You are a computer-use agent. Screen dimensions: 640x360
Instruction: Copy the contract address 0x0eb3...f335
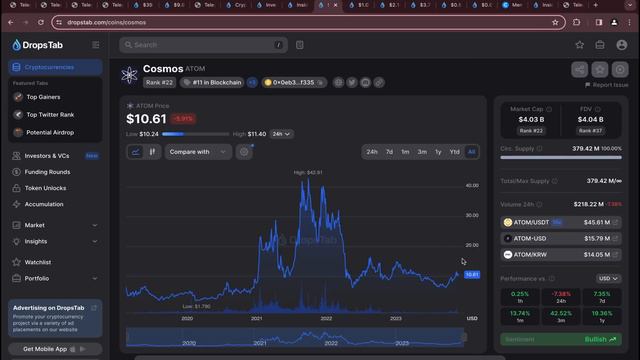(320, 82)
